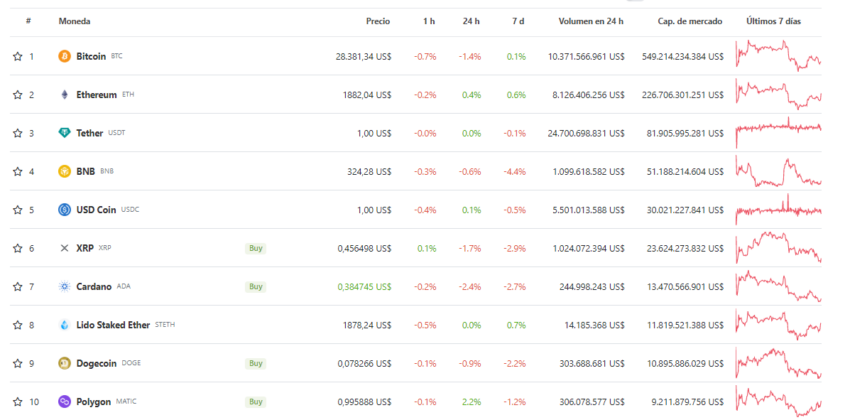
Task: Click the USD Coin blue logo
Action: coord(65,210)
